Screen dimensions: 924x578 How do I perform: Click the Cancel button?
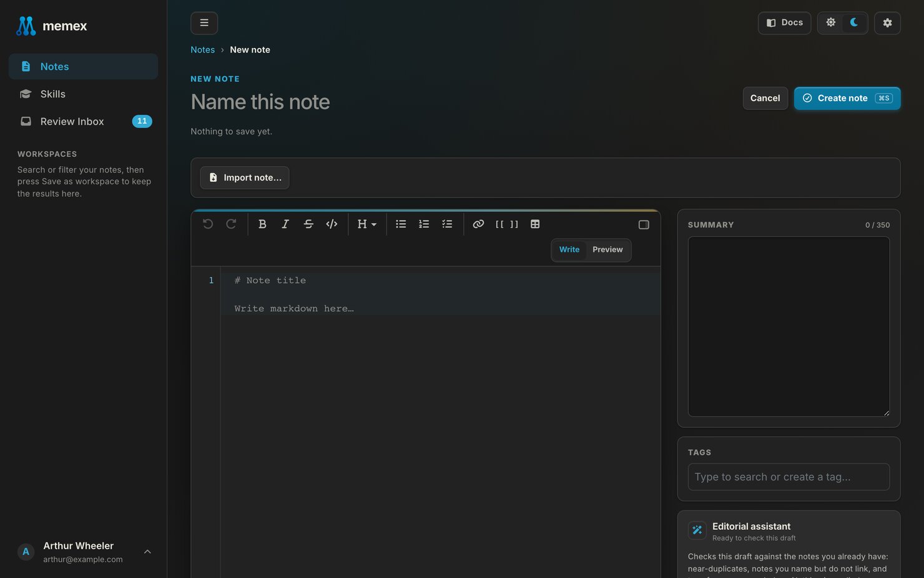point(765,98)
